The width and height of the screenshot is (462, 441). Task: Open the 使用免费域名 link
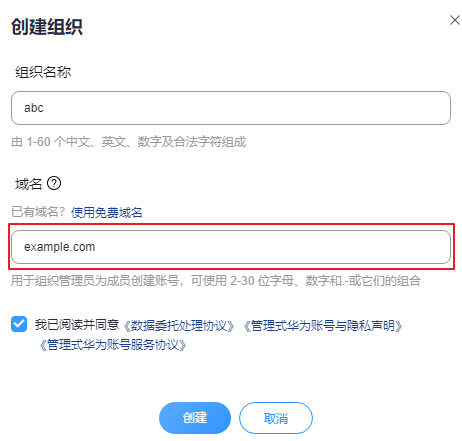pyautogui.click(x=107, y=212)
